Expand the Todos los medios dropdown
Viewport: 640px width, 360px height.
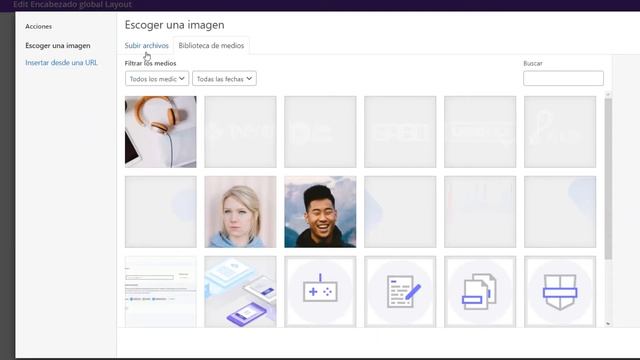click(157, 79)
